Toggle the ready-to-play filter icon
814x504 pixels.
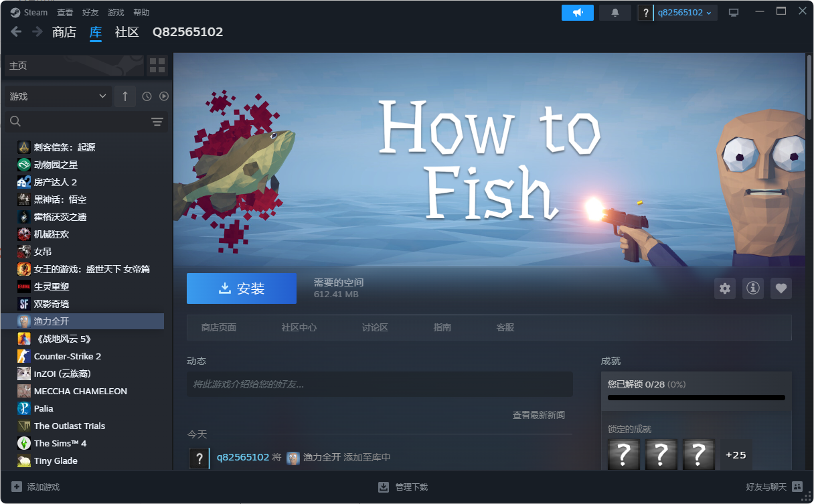pos(164,96)
